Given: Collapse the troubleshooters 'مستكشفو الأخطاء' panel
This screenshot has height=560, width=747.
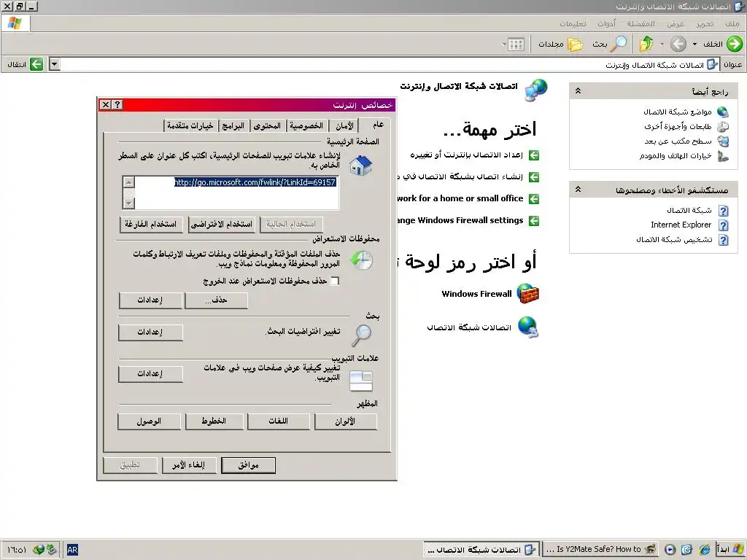Looking at the screenshot, I should [578, 190].
